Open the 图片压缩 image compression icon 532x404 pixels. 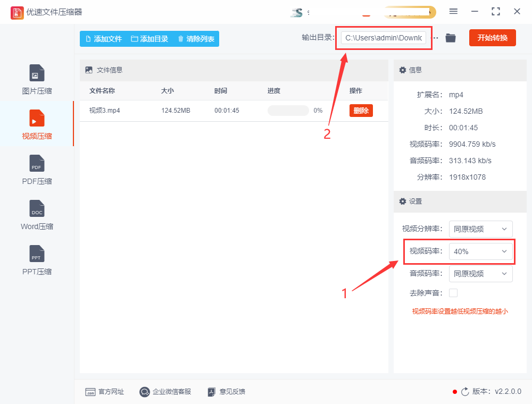(x=37, y=73)
